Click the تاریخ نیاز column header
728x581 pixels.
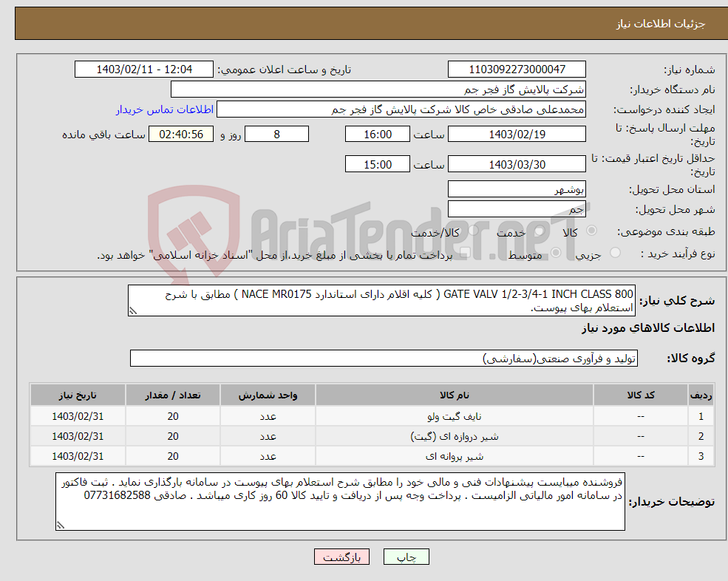click(78, 395)
